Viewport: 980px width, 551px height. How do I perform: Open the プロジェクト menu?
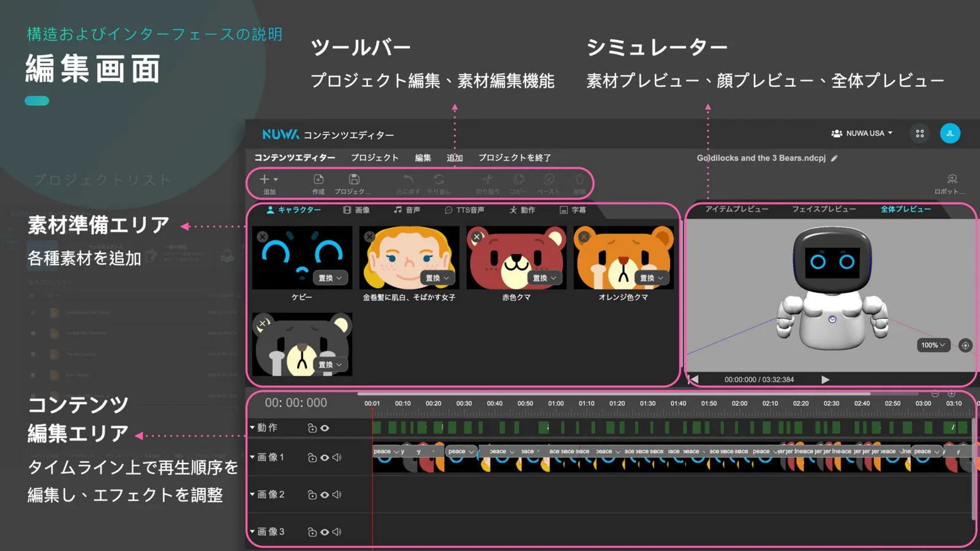click(x=375, y=158)
